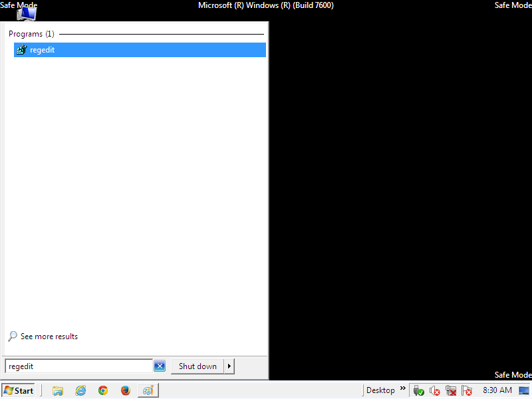The width and height of the screenshot is (532, 399).
Task: Clear the search box with X button
Action: point(160,366)
